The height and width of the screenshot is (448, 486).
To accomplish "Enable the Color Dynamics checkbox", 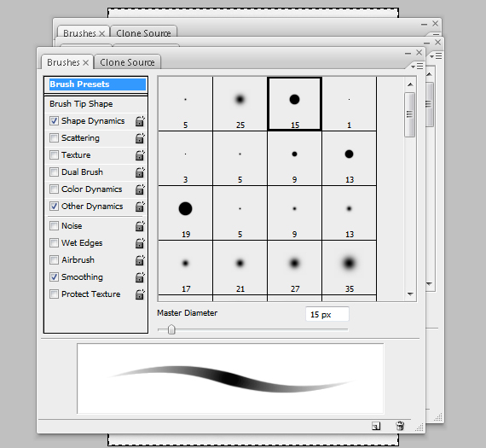I will pyautogui.click(x=54, y=189).
